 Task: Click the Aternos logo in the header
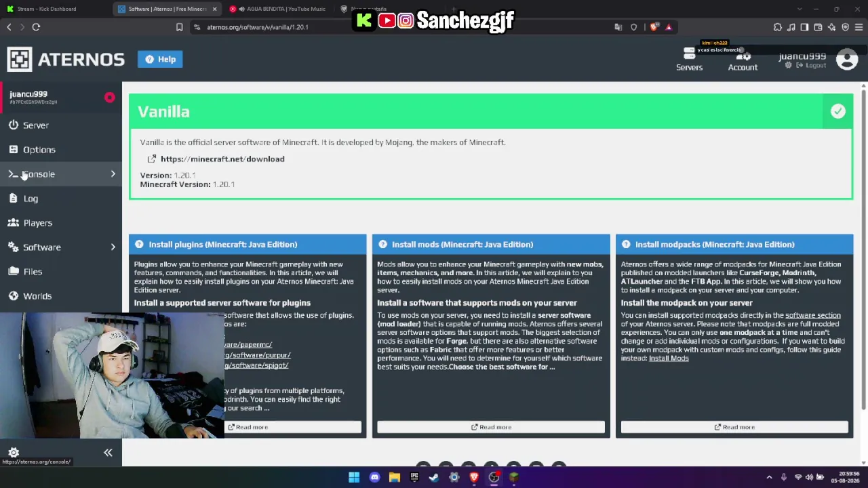(x=66, y=59)
